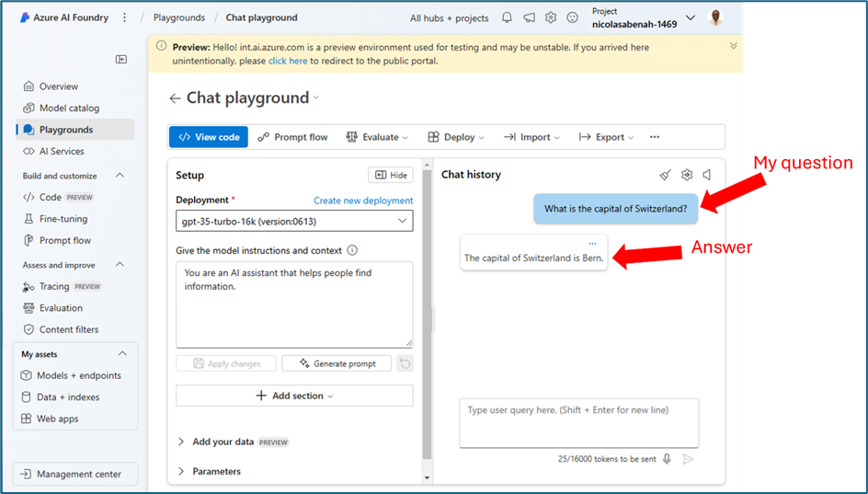The width and height of the screenshot is (868, 494).
Task: Open the Evaluate dropdown
Action: point(378,137)
